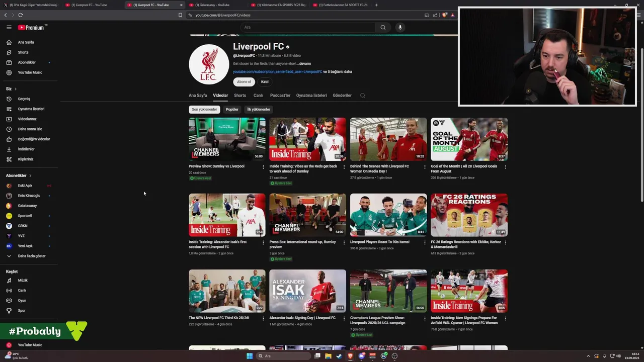Open Geçmiş history in sidebar

click(29, 99)
